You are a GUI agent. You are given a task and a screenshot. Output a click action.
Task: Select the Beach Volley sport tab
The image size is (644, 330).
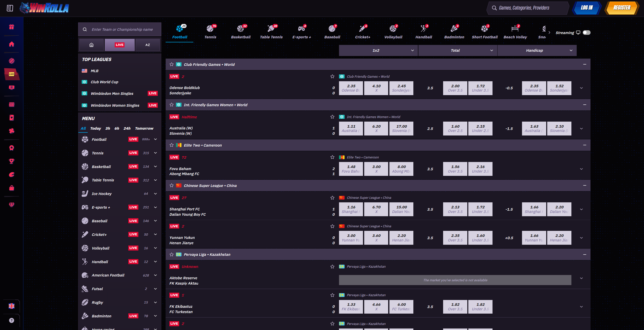pos(515,32)
